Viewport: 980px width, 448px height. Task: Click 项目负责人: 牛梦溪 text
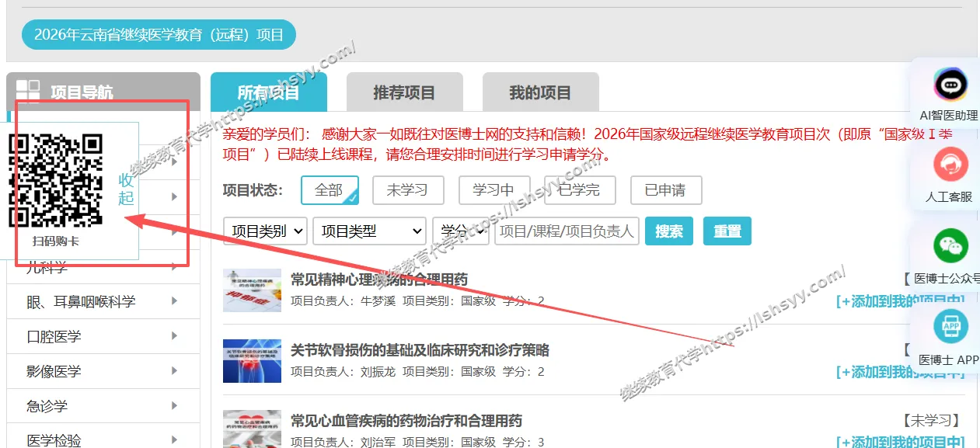[x=343, y=300]
